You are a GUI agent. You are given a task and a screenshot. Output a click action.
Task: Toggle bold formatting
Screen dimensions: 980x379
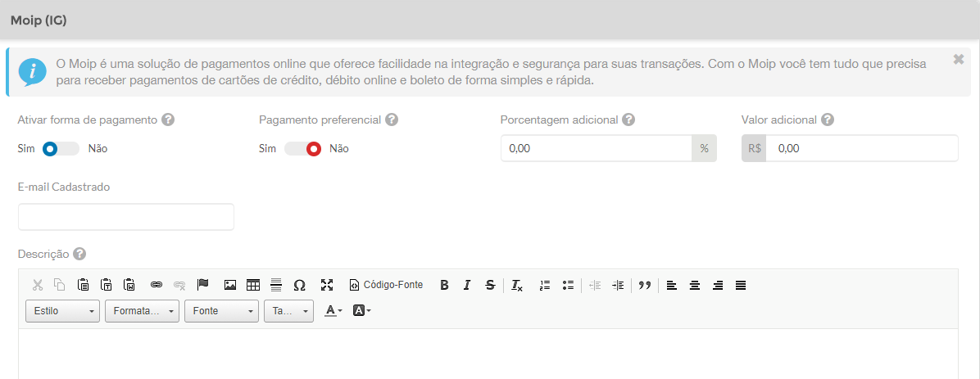[x=444, y=286]
